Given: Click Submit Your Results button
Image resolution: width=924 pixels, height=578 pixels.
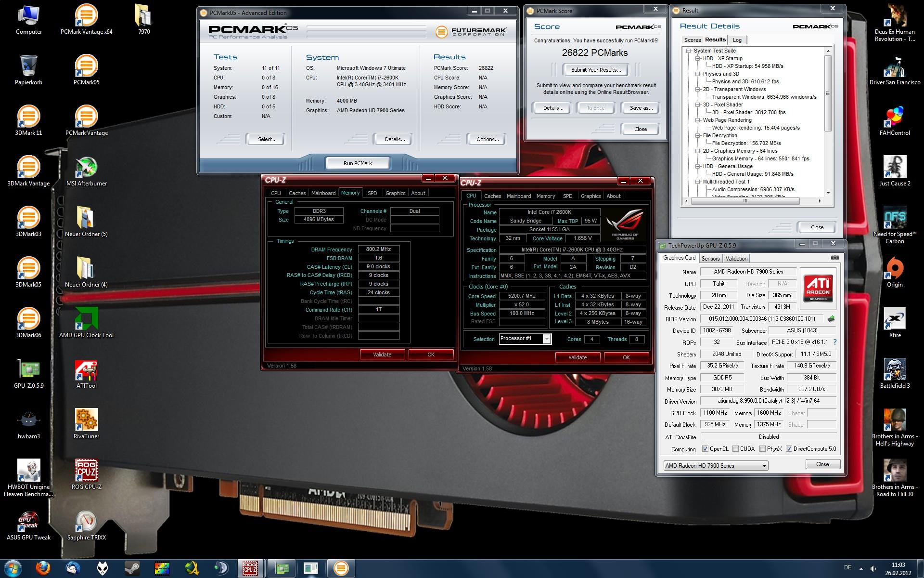Looking at the screenshot, I should click(x=596, y=70).
